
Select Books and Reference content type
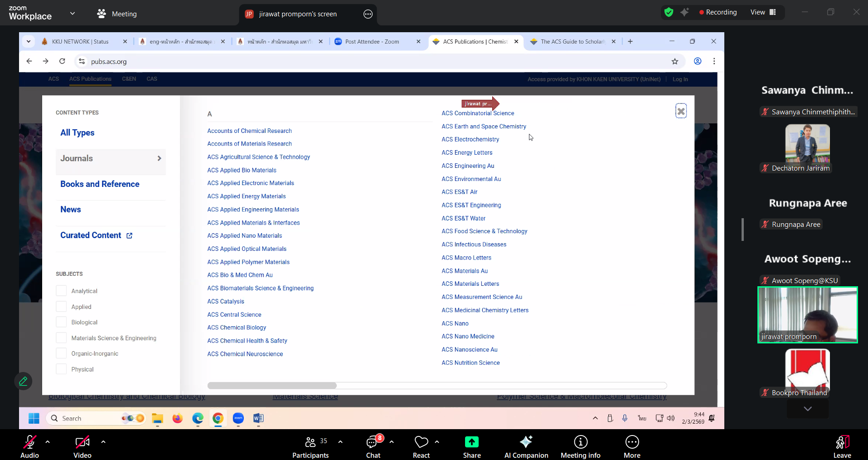pos(100,184)
